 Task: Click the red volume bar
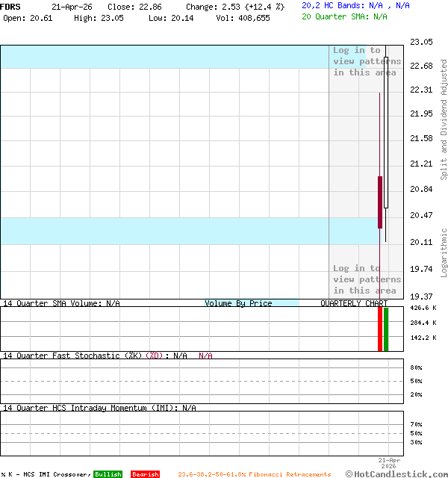[x=380, y=329]
